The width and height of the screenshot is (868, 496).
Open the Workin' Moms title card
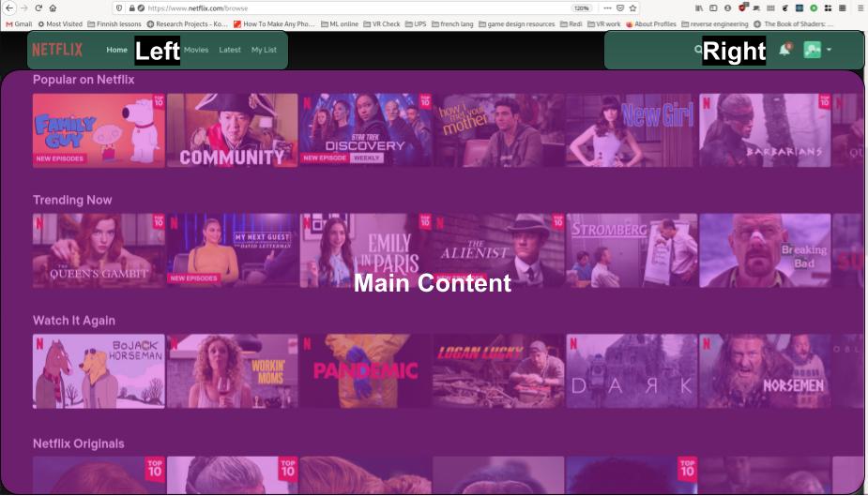[232, 371]
